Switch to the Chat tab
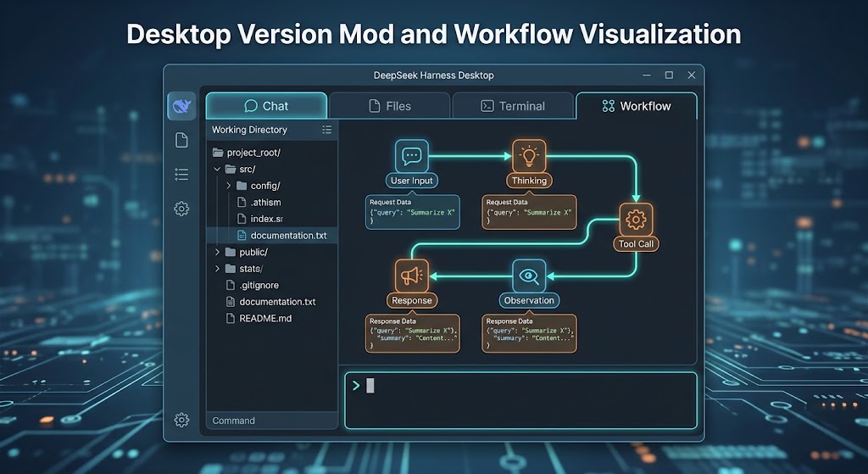 pyautogui.click(x=266, y=106)
